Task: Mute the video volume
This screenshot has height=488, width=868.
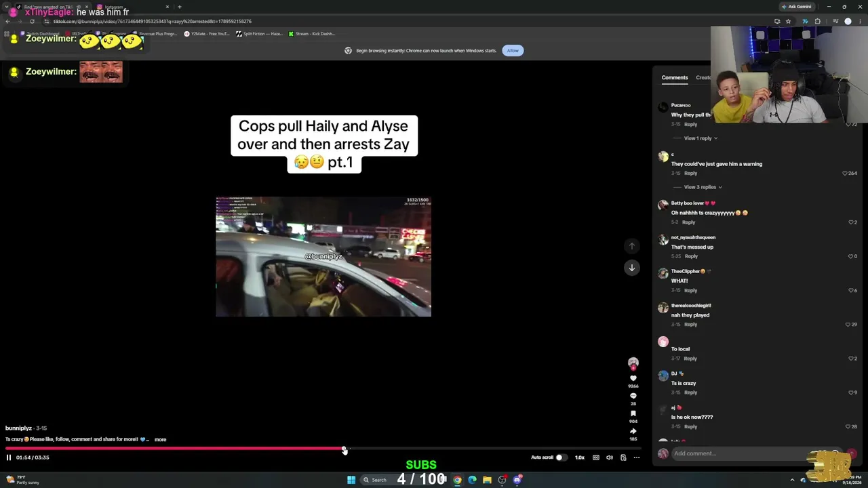Action: click(610, 457)
